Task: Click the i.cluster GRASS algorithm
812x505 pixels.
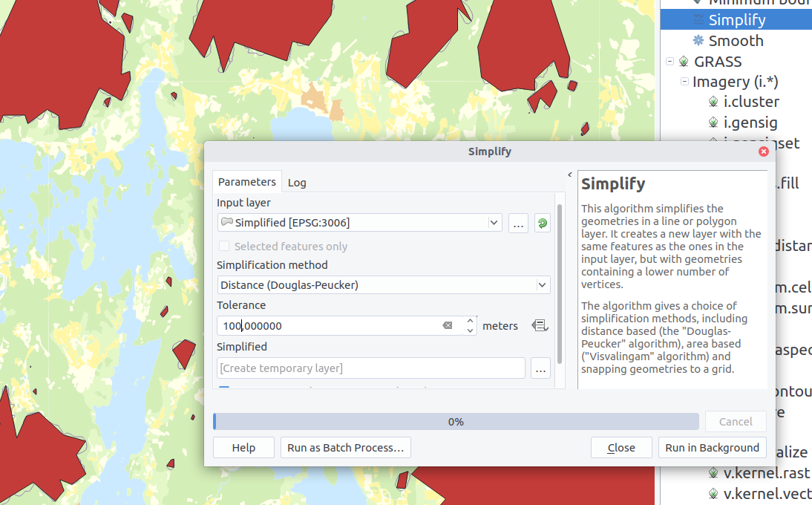Action: (752, 102)
